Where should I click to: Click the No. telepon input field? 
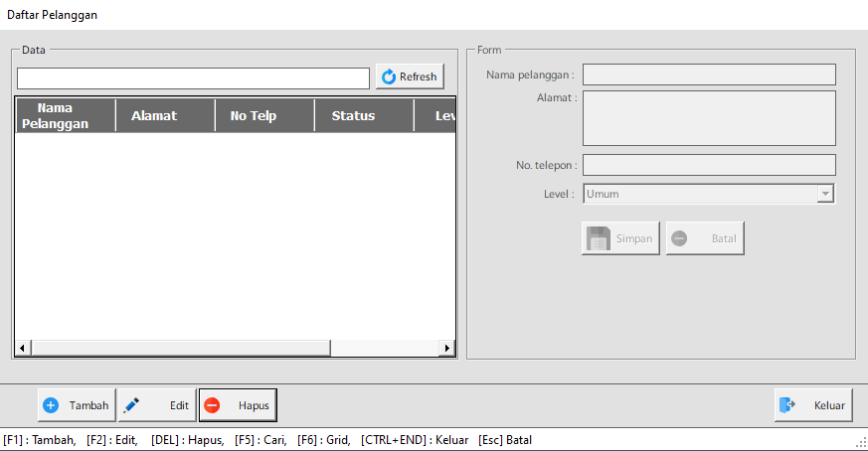tap(709, 165)
